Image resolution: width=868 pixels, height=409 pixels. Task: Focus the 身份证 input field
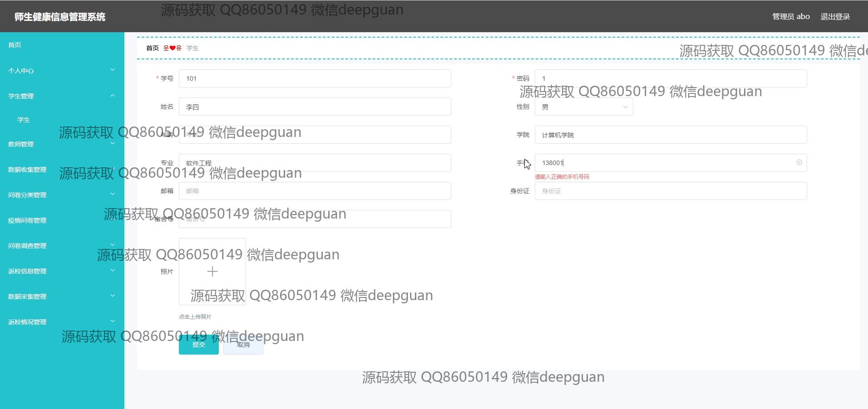[x=671, y=191]
